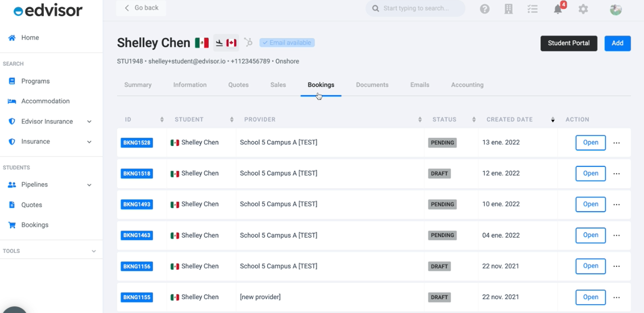The image size is (644, 313).
Task: Click the BKNG1528 booking ID badge
Action: click(137, 143)
